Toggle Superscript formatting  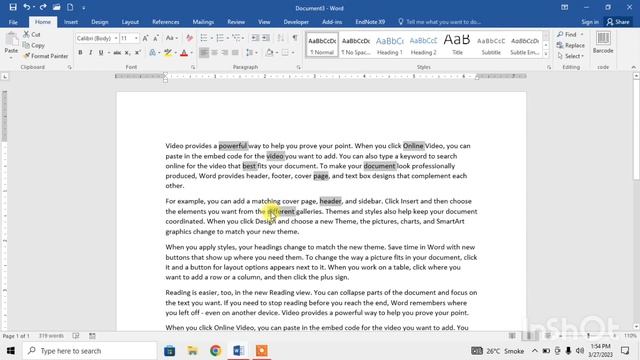[138, 53]
